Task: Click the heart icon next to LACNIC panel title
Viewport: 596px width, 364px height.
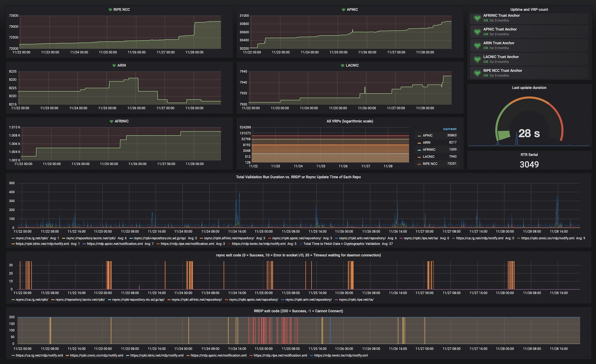Action: [343, 66]
